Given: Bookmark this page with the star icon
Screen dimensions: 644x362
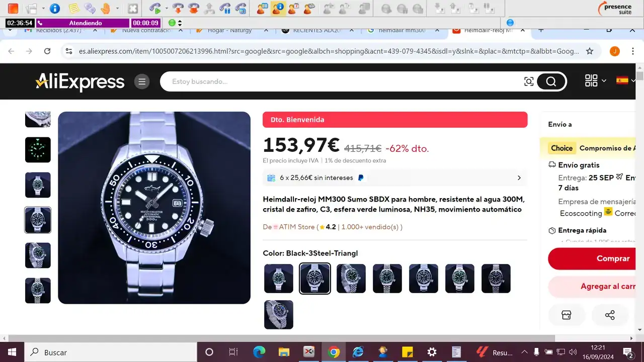Looking at the screenshot, I should point(590,51).
